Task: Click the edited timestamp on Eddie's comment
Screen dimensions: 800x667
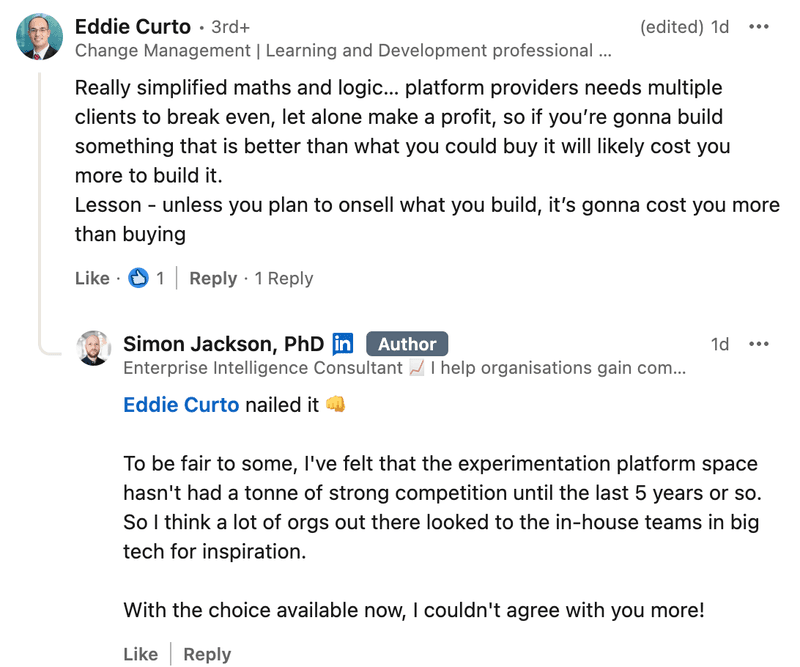Action: tap(671, 26)
